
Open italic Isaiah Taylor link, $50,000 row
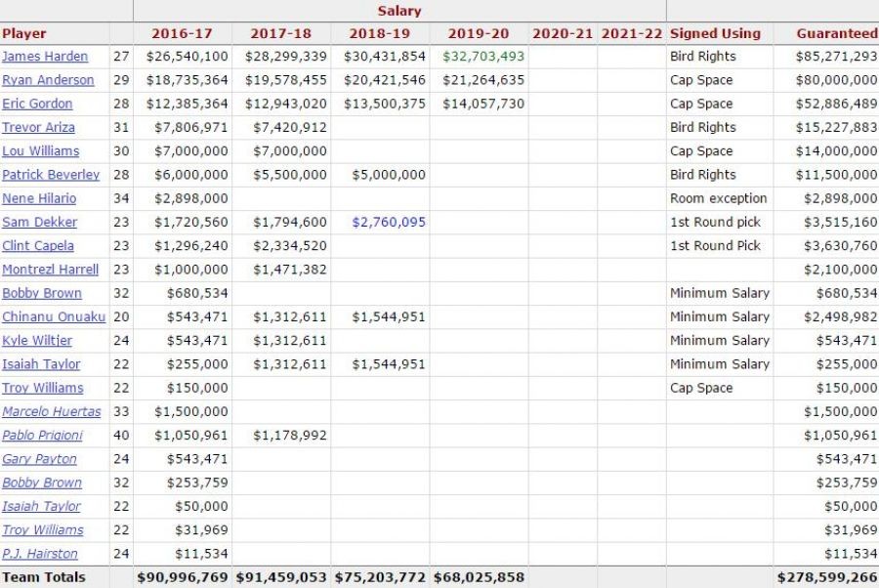(x=41, y=506)
